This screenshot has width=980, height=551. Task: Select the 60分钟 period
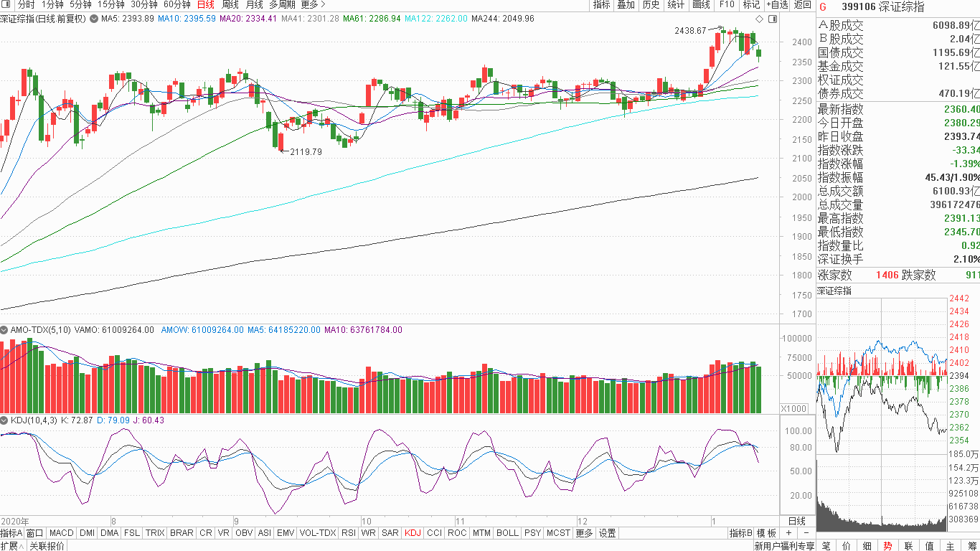(176, 4)
